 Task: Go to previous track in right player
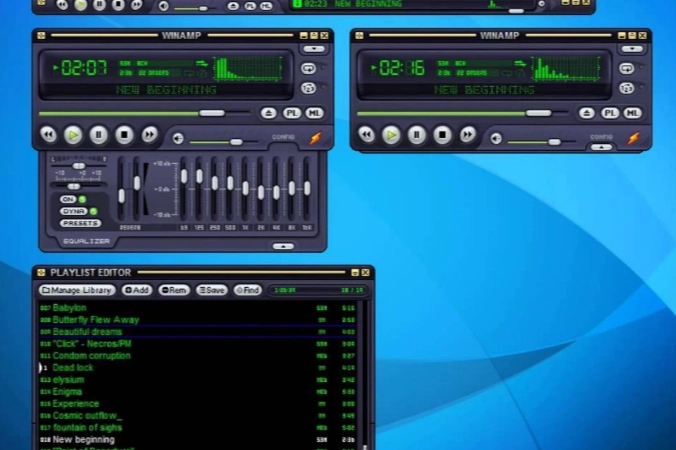click(x=367, y=134)
